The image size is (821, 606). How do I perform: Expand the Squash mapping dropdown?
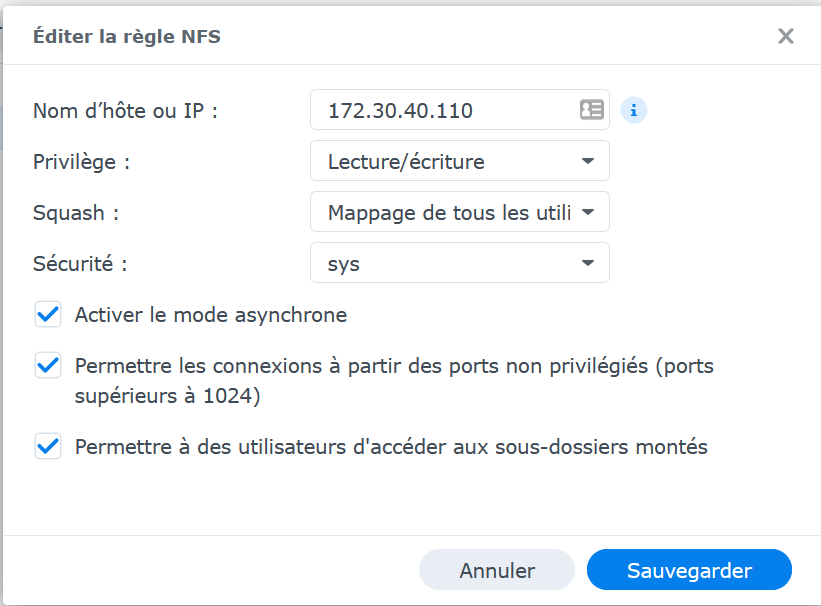(x=459, y=212)
